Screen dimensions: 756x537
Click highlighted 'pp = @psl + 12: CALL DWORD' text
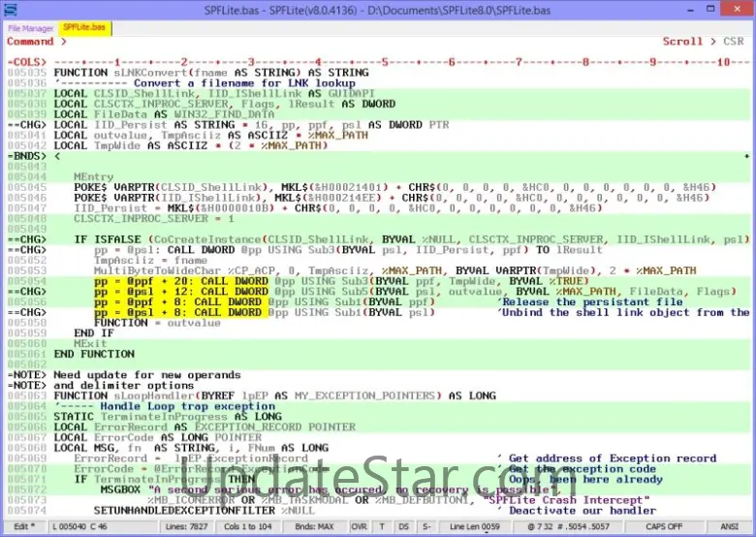pos(181,292)
